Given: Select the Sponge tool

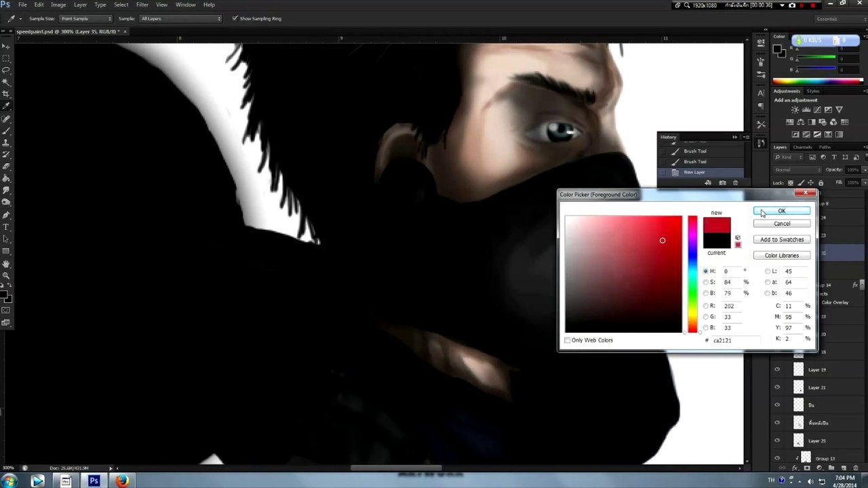Looking at the screenshot, I should [x=6, y=203].
